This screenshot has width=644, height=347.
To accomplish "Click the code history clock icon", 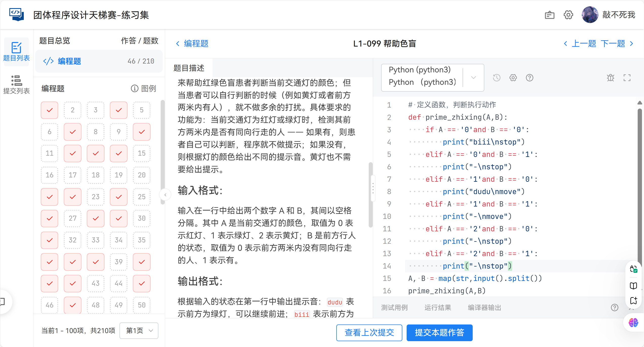I will (x=496, y=78).
